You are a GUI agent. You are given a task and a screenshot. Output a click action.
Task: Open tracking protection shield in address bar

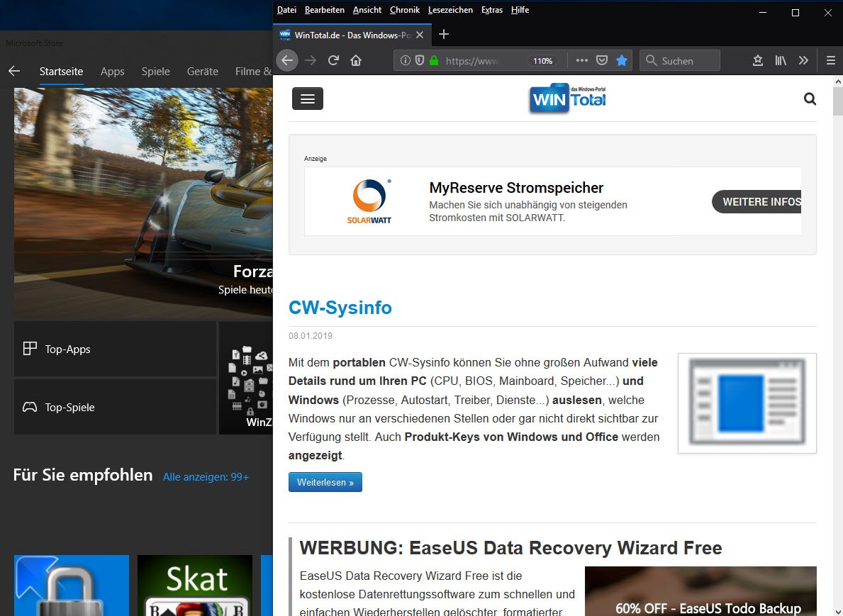click(420, 60)
